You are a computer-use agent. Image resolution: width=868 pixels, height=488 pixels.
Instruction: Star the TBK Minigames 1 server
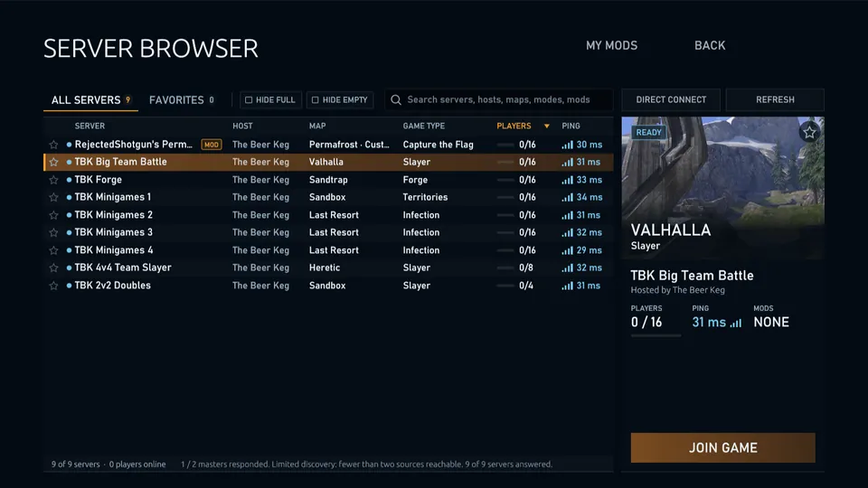tap(53, 198)
